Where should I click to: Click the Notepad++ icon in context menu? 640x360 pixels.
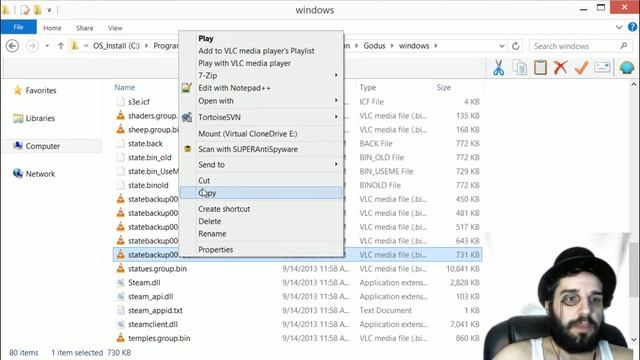pyautogui.click(x=187, y=87)
